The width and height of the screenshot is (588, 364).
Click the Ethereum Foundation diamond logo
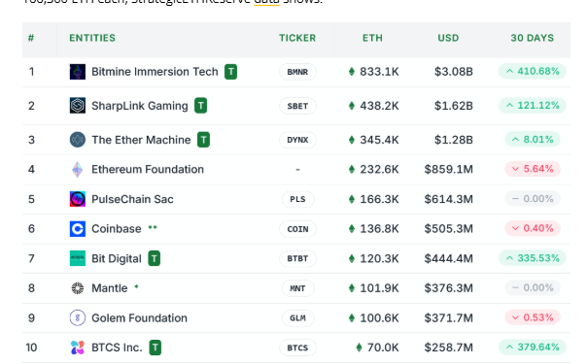[78, 169]
